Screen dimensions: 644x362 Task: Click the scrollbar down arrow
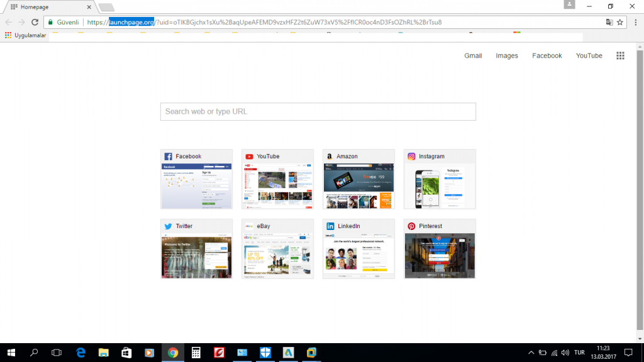[640, 339]
